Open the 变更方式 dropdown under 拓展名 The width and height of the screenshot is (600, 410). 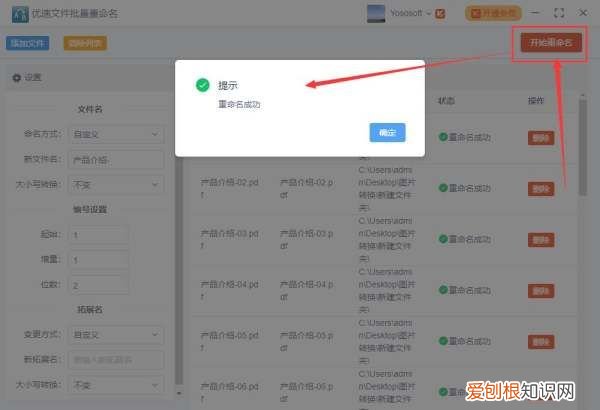[116, 335]
